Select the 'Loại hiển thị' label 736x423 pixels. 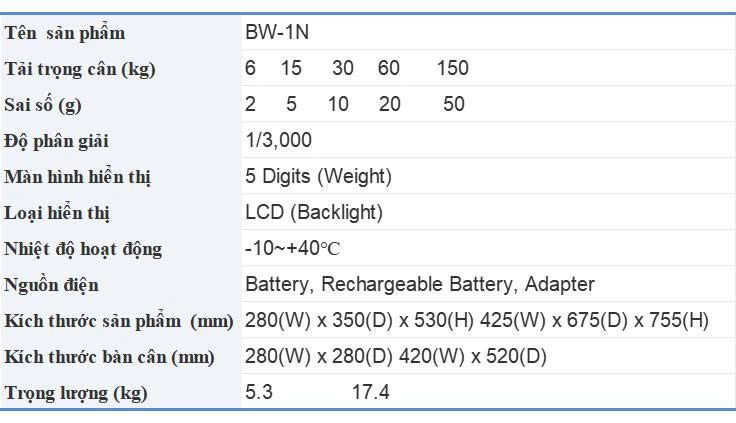(x=57, y=214)
